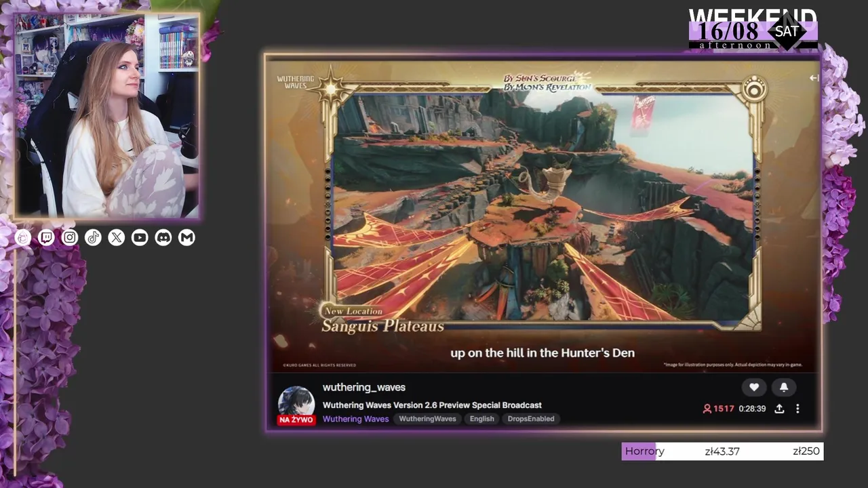This screenshot has height=488, width=868.
Task: Open the Instagram social icon
Action: [70, 237]
